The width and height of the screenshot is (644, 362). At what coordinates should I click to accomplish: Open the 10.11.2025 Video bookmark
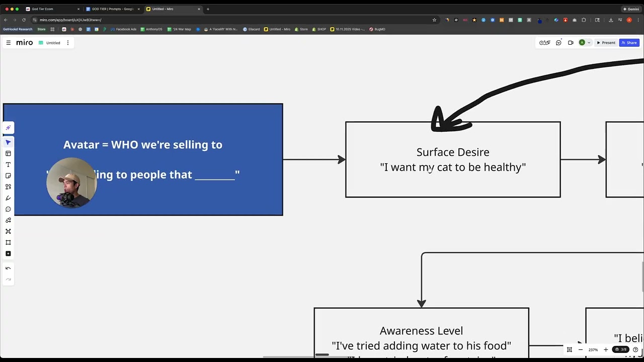[x=348, y=29]
